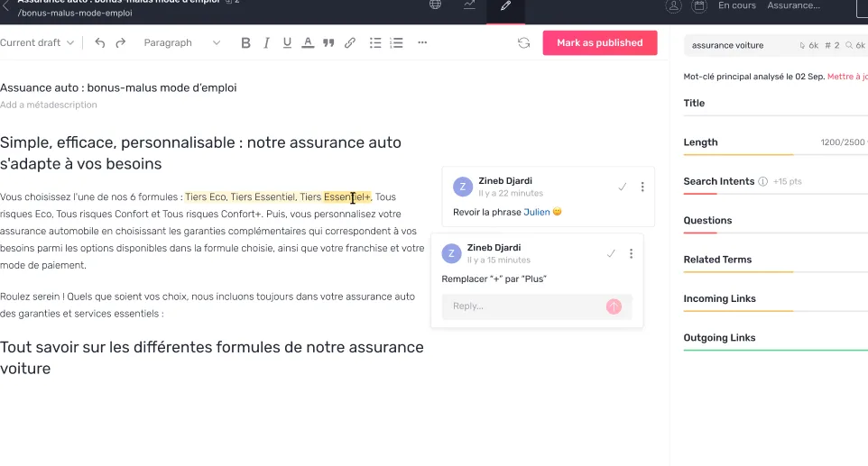Toggle italic formatting

coord(266,42)
